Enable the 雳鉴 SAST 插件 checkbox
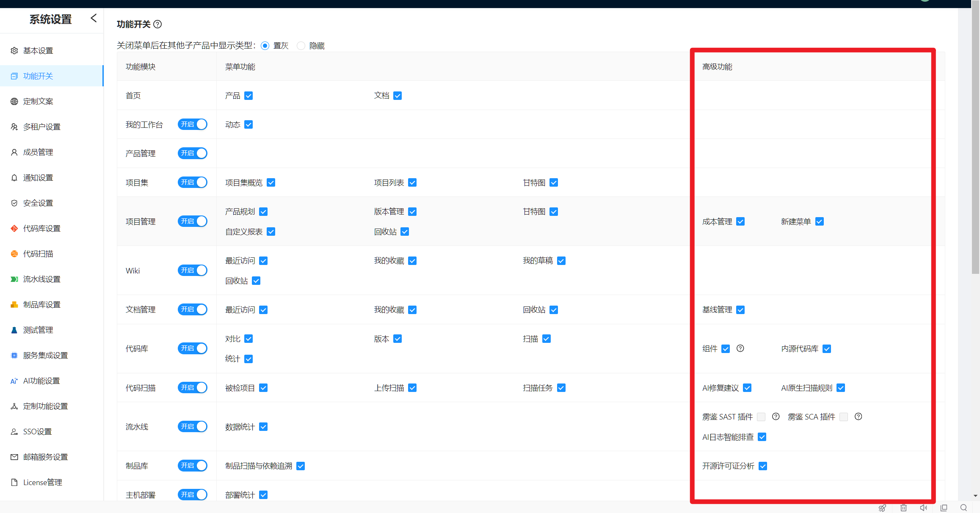This screenshot has width=980, height=513. [761, 417]
